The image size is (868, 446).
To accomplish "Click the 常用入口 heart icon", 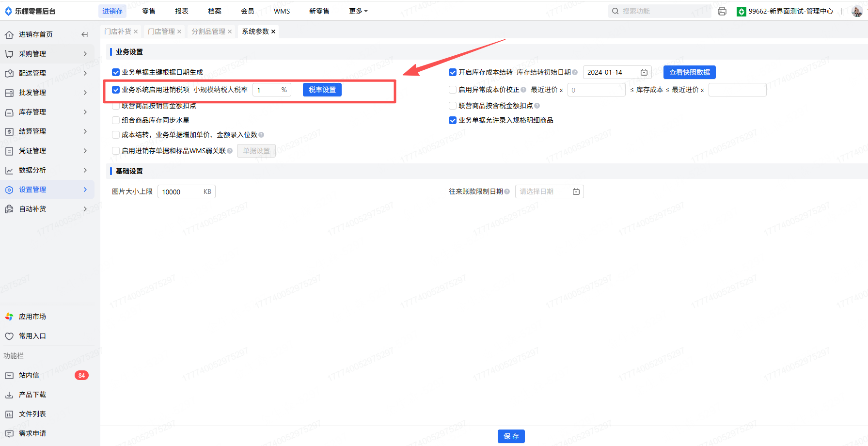I will tap(9, 336).
